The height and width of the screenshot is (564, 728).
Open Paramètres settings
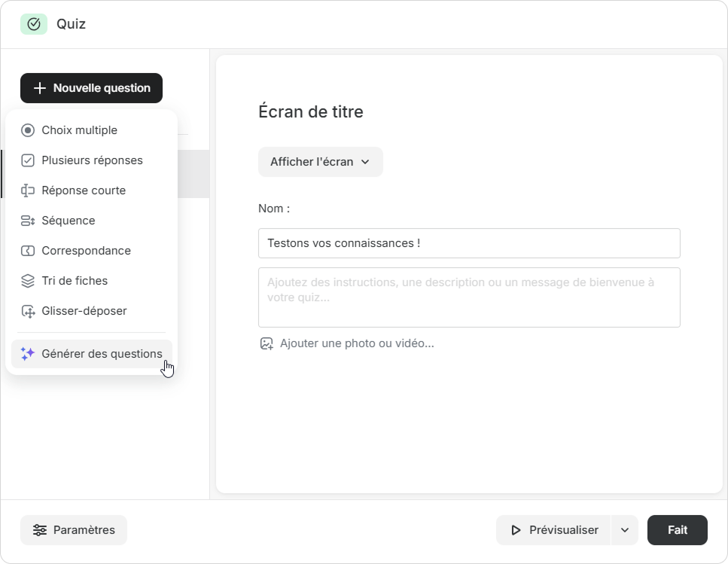point(74,530)
